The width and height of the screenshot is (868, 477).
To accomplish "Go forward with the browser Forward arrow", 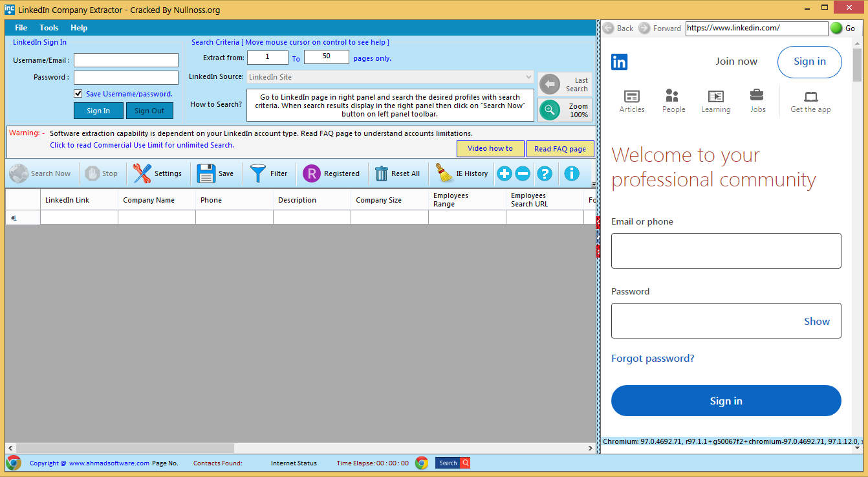I will point(644,28).
